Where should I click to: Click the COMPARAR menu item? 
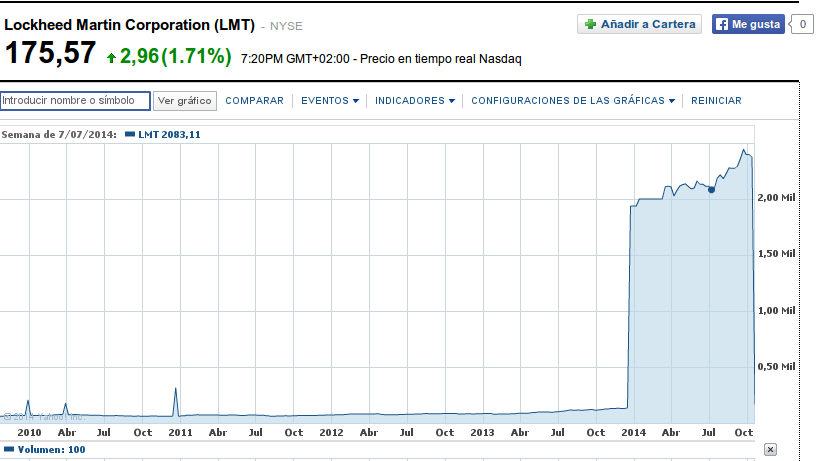254,101
